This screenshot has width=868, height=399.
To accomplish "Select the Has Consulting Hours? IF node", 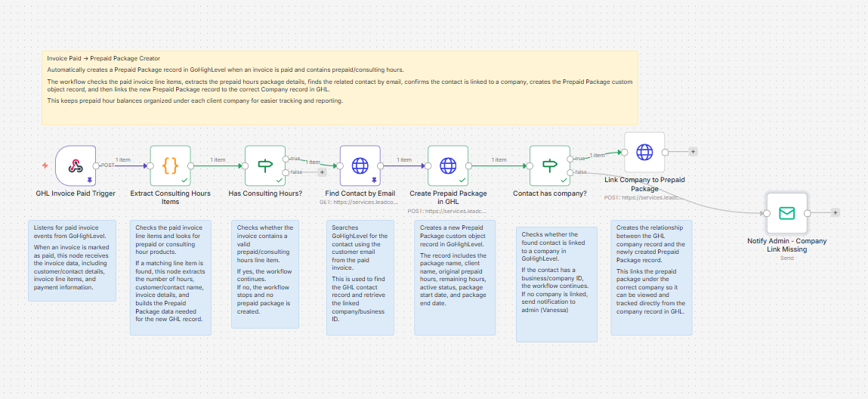I will [x=265, y=165].
